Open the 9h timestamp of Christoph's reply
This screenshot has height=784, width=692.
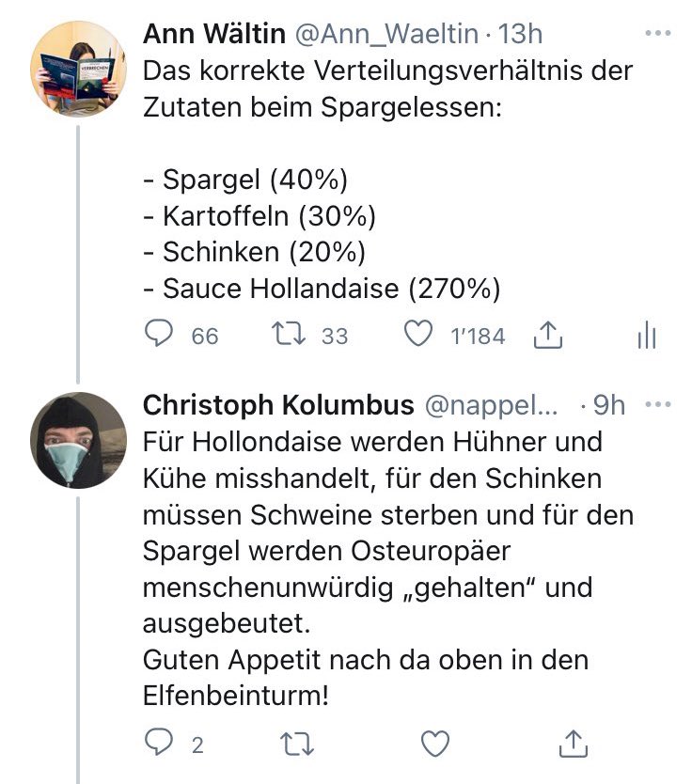click(610, 405)
